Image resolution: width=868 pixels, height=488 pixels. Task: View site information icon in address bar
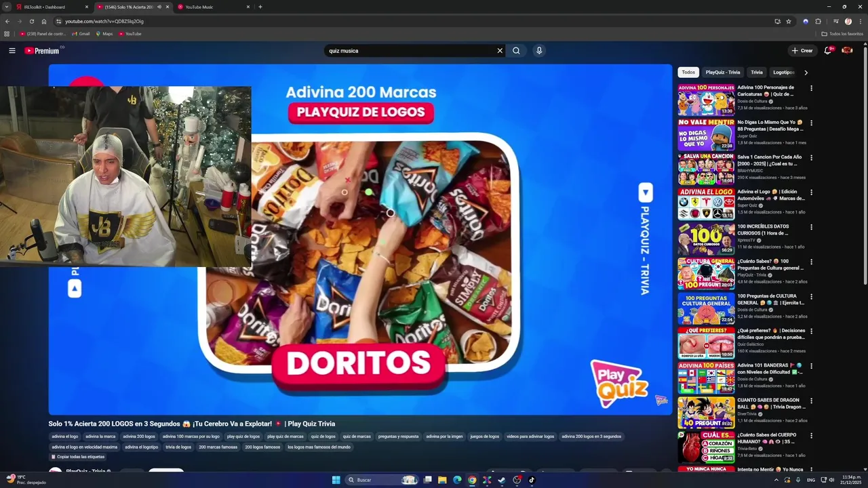pos(59,22)
